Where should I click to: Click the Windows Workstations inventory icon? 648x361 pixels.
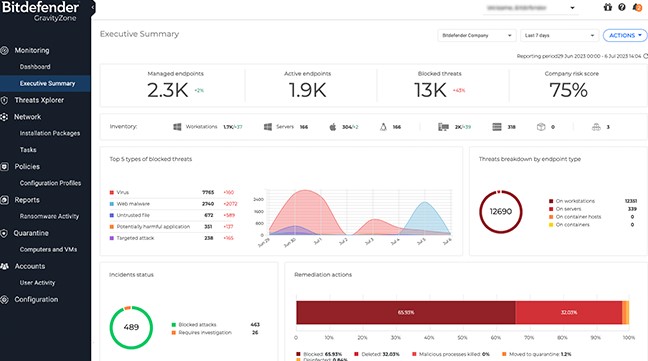pos(177,127)
